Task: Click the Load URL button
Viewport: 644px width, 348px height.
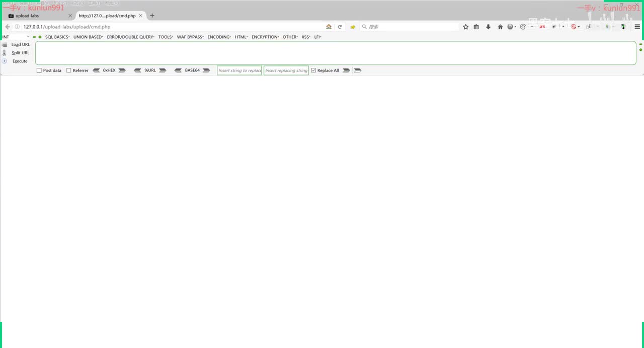Action: click(x=21, y=45)
